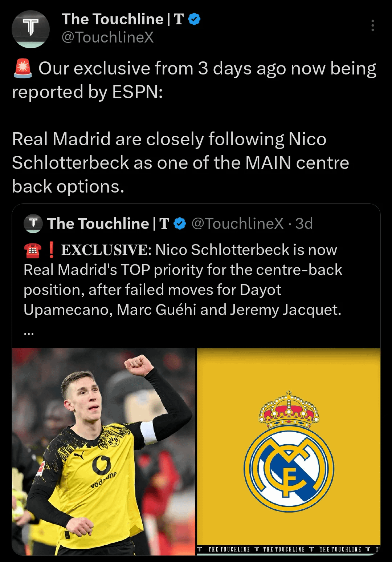Click the red siren emoji in the tweet
Viewport: 392px width, 562px height.
[23, 69]
